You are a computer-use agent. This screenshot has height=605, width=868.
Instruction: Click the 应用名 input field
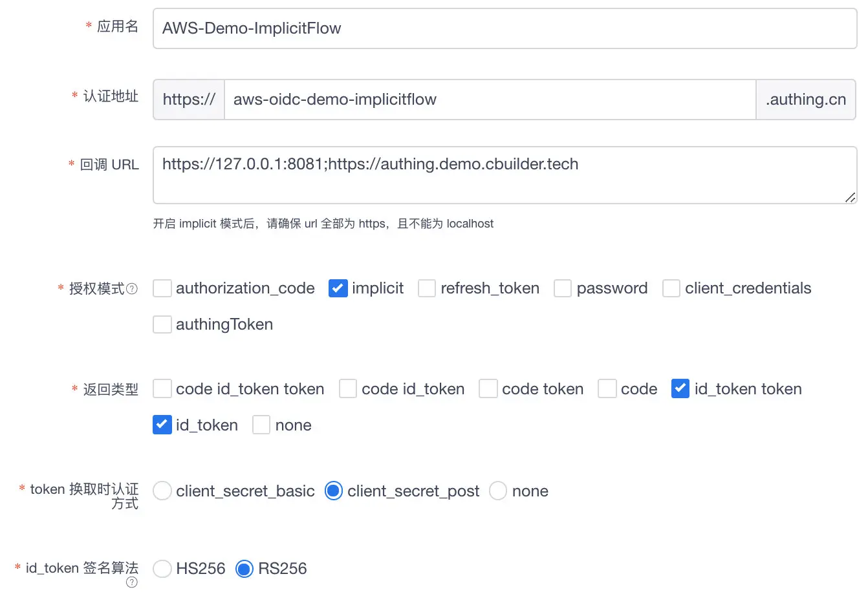click(x=505, y=28)
